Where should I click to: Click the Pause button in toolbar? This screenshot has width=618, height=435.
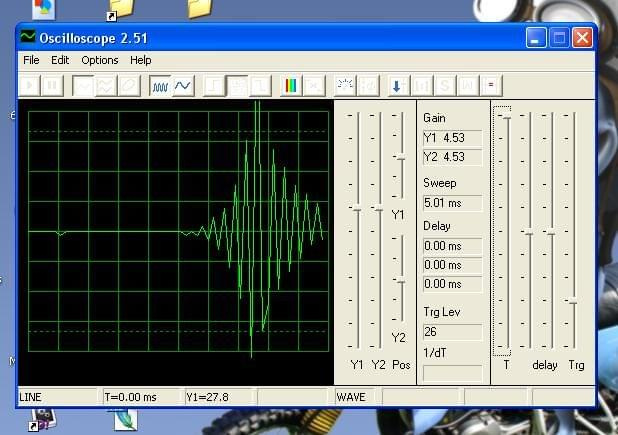52,86
